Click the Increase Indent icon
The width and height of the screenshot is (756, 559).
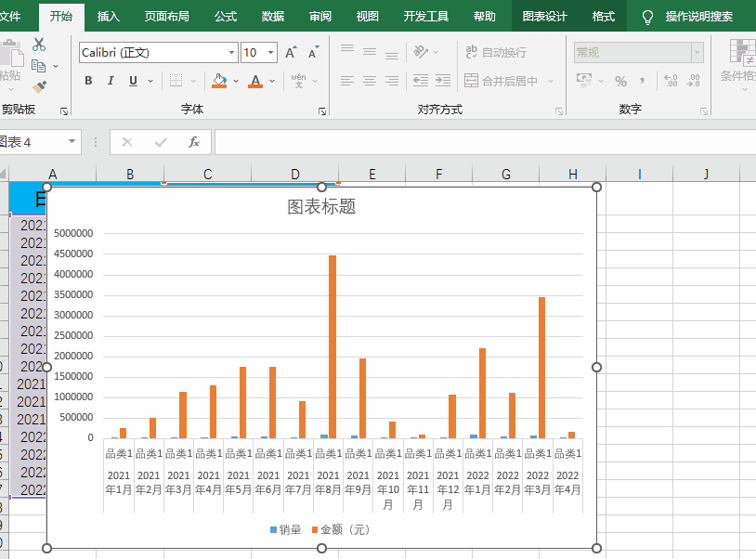442,82
